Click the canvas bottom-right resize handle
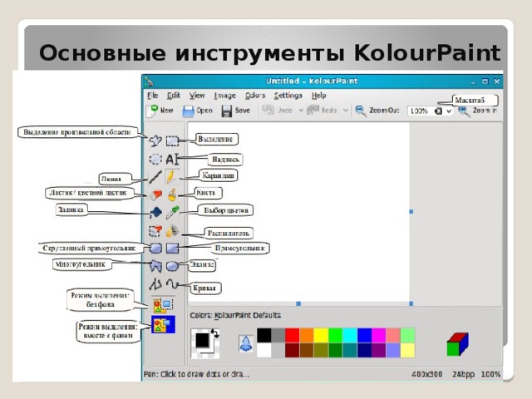532x399 pixels. coord(411,303)
